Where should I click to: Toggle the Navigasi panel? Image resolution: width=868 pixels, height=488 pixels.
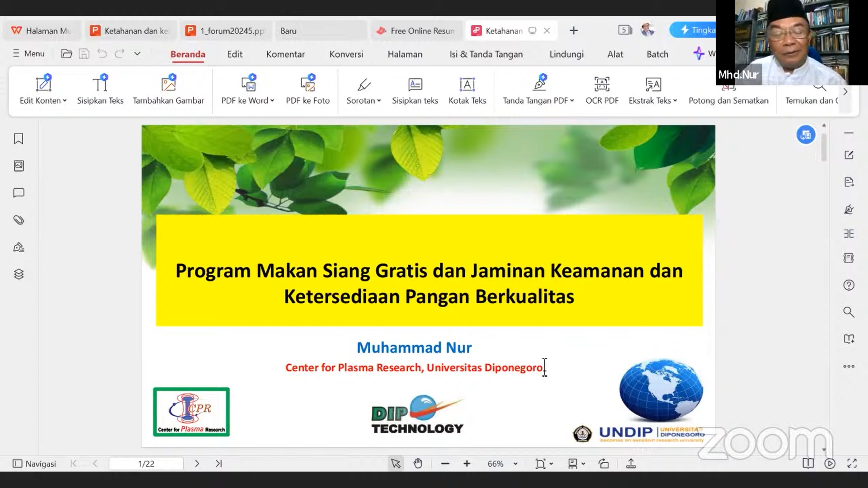tap(34, 464)
